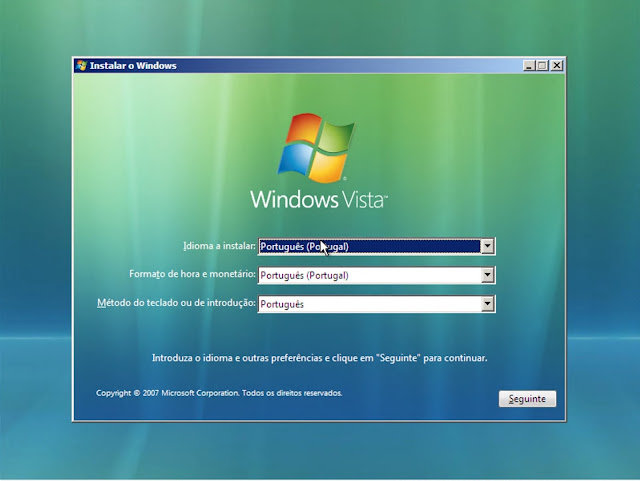Click the 'Formato de hora e monetário:' label
The height and width of the screenshot is (481, 640).
[192, 274]
